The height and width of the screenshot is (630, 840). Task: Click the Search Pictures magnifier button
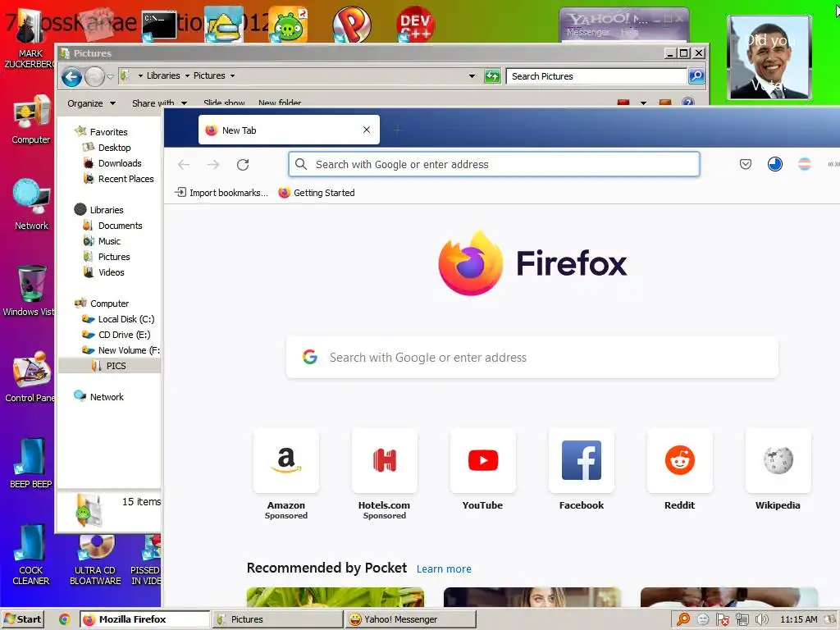pyautogui.click(x=696, y=76)
